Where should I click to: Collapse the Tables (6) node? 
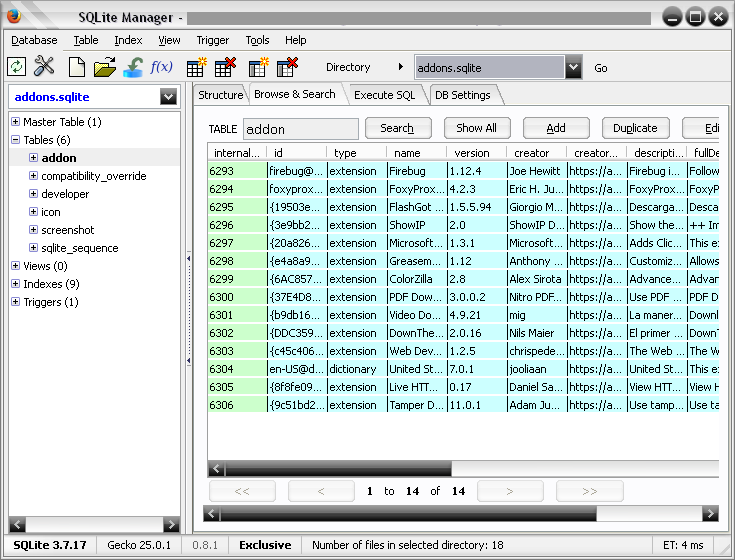pos(15,140)
